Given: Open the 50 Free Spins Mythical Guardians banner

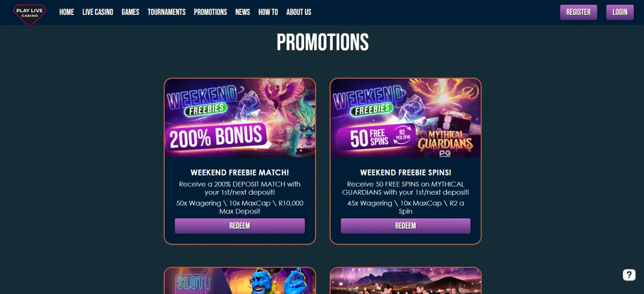Looking at the screenshot, I should coord(406,118).
